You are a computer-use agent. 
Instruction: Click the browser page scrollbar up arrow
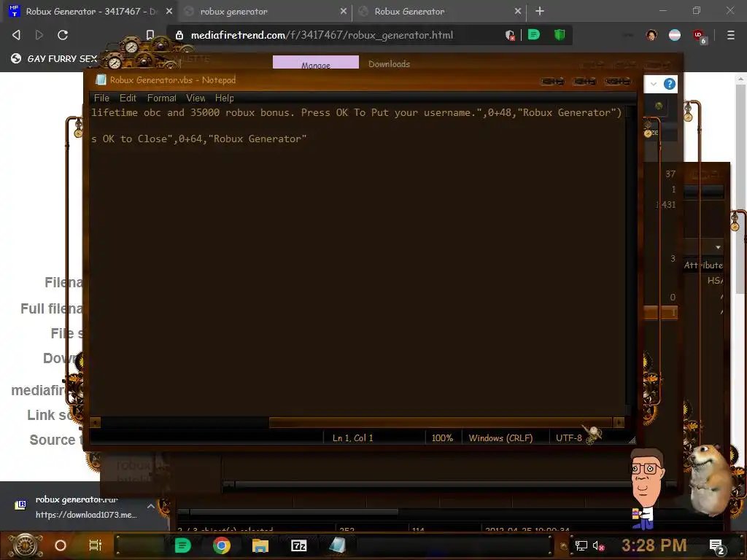[741, 79]
